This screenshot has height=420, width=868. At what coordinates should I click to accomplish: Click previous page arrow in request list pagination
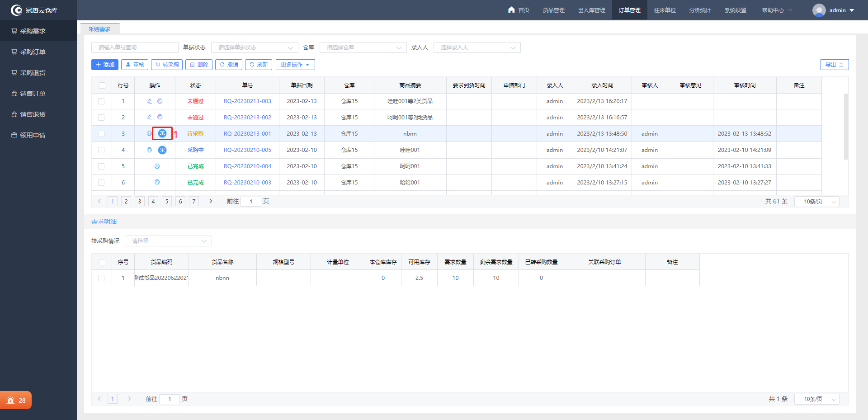(99, 201)
